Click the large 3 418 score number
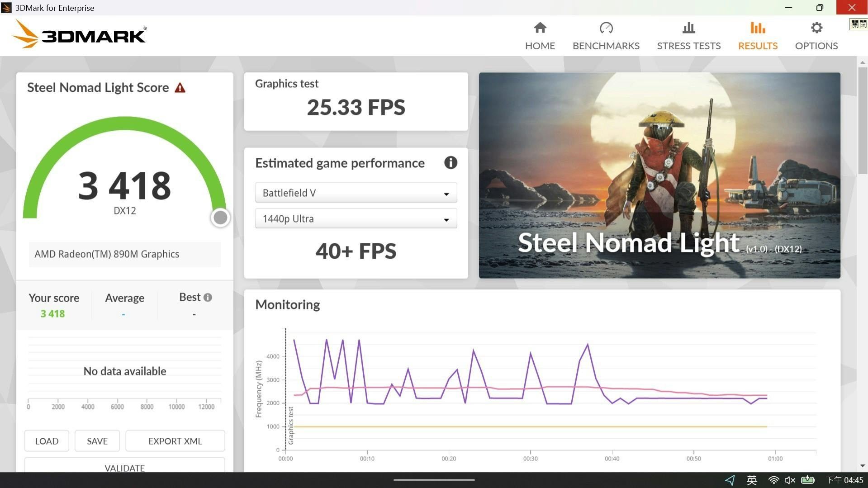 125,185
